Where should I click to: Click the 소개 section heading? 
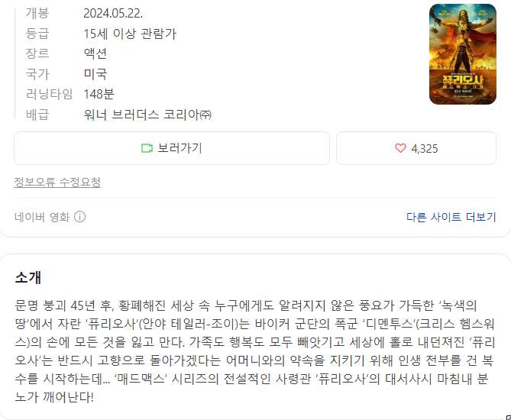click(28, 277)
